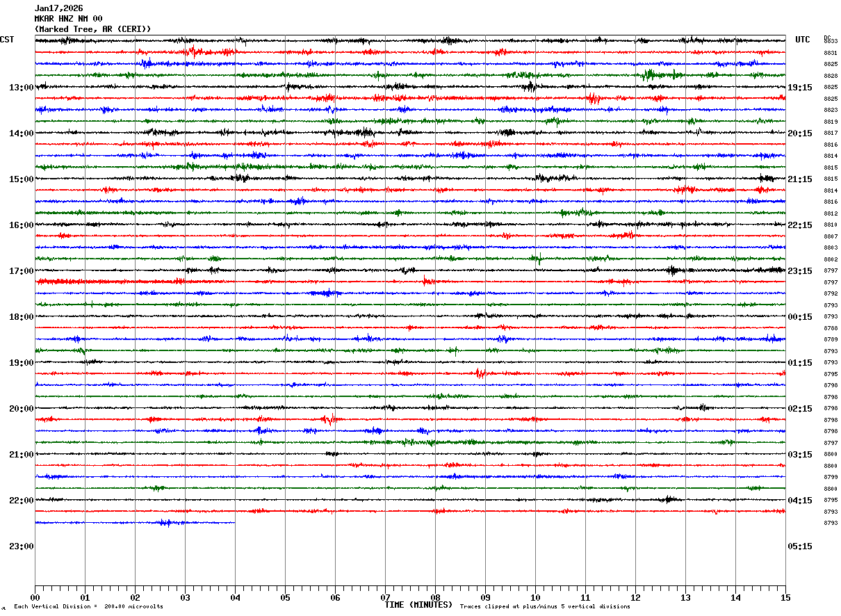This screenshot has width=841, height=616.
Task: Click the DC offset value '8802'
Action: [x=831, y=259]
